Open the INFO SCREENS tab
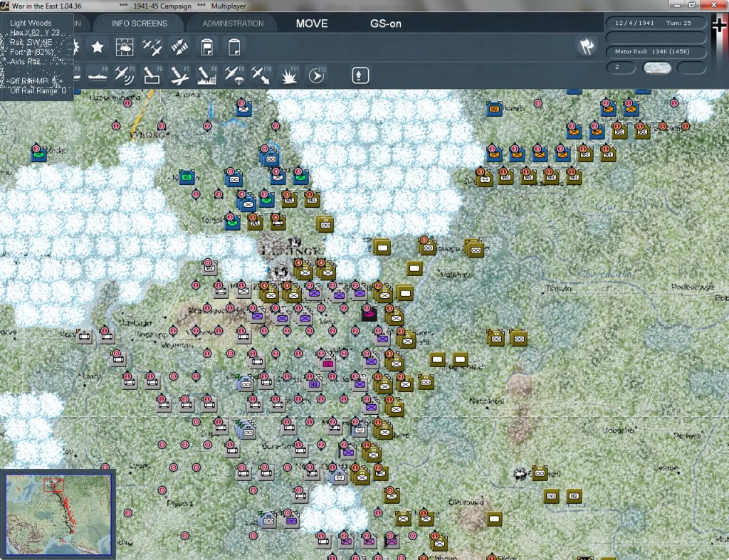The image size is (729, 560). pyautogui.click(x=140, y=23)
